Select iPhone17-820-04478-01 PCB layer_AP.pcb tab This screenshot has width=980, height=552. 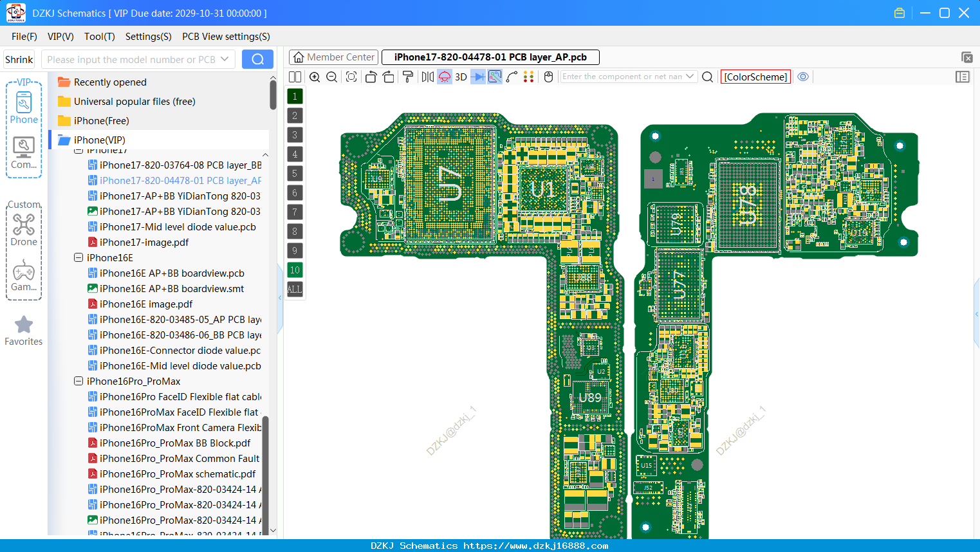(x=490, y=57)
